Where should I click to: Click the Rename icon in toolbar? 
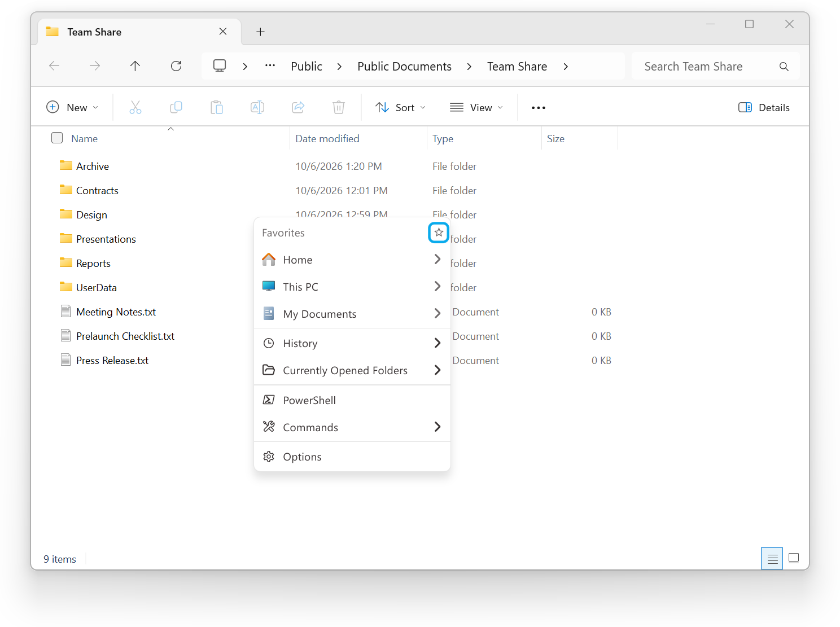257,107
